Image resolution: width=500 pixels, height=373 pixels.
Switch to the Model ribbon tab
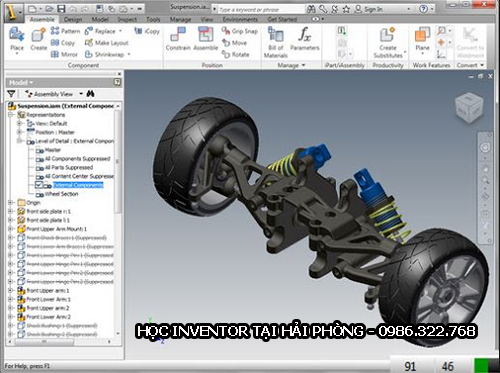pos(100,19)
